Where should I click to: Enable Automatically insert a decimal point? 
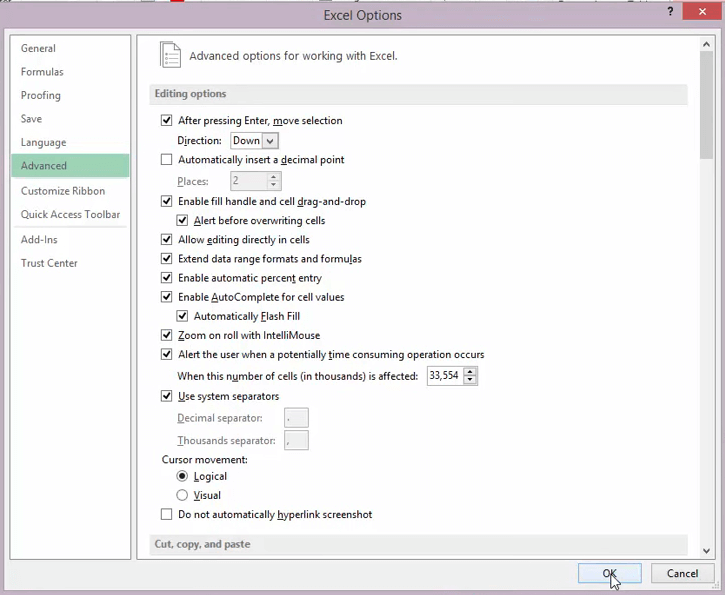166,159
